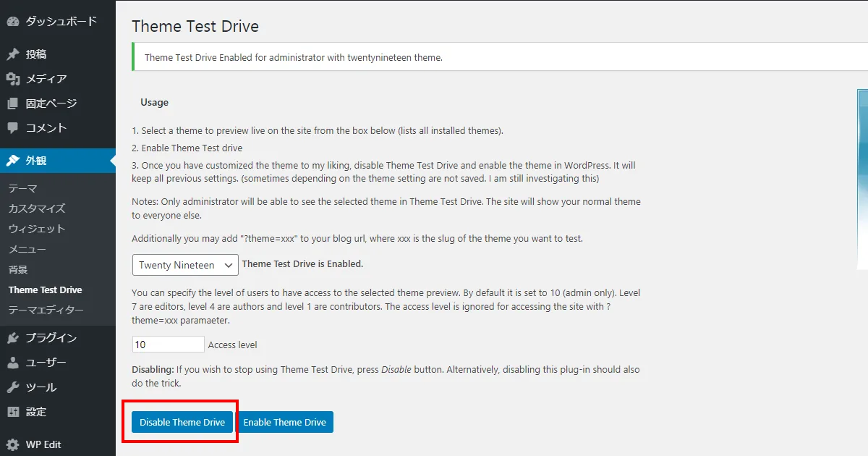The width and height of the screenshot is (868, 456).
Task: Click the bold 'Disabling:' text
Action: coord(153,369)
